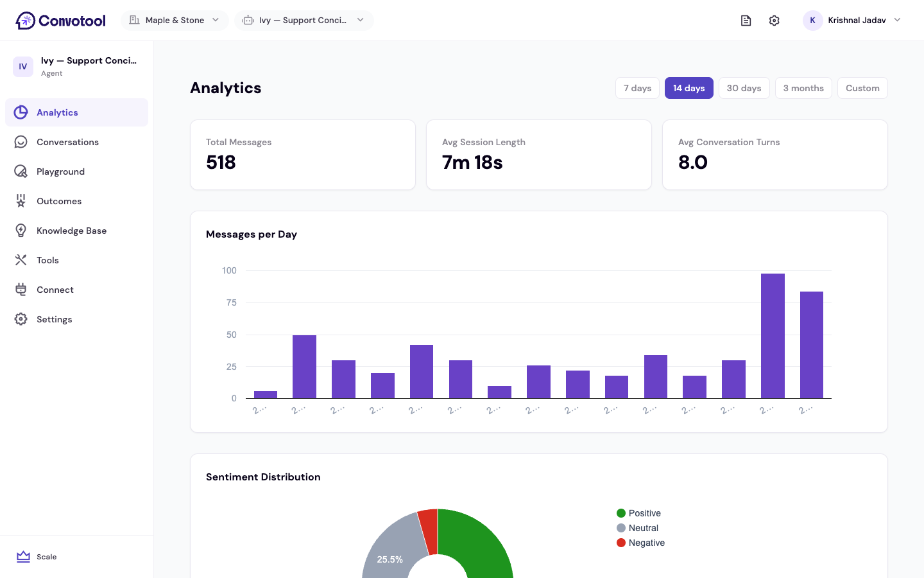The height and width of the screenshot is (578, 924).
Task: Open the Tools page link
Action: [76, 260]
